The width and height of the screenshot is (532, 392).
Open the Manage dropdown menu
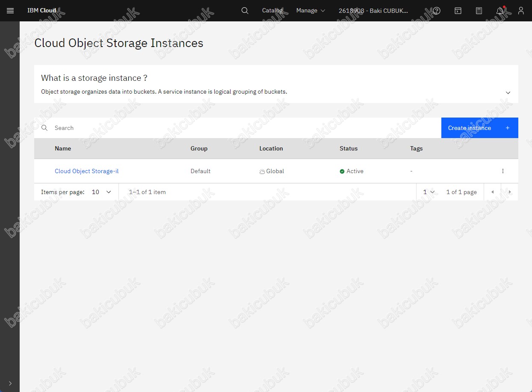pos(310,11)
